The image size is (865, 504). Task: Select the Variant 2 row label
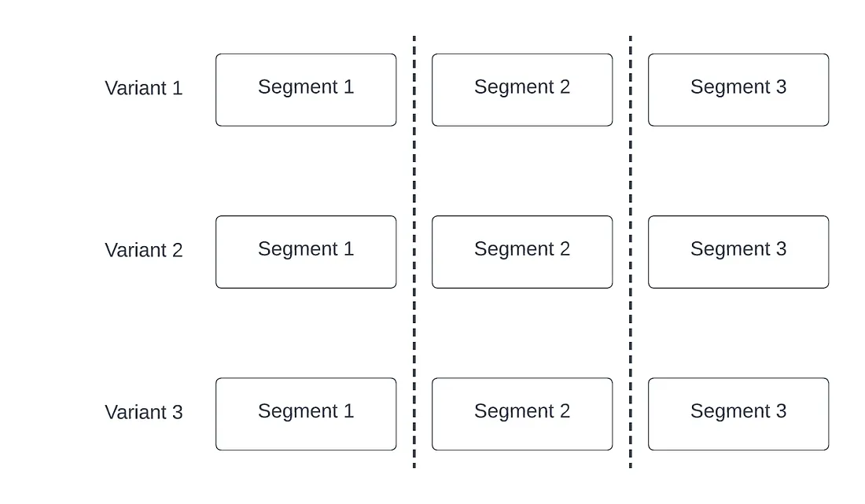(144, 250)
